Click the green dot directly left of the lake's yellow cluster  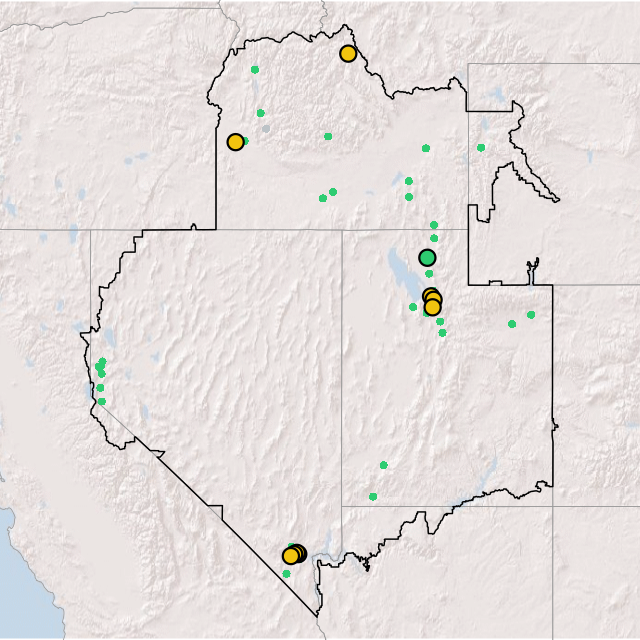[x=413, y=307]
